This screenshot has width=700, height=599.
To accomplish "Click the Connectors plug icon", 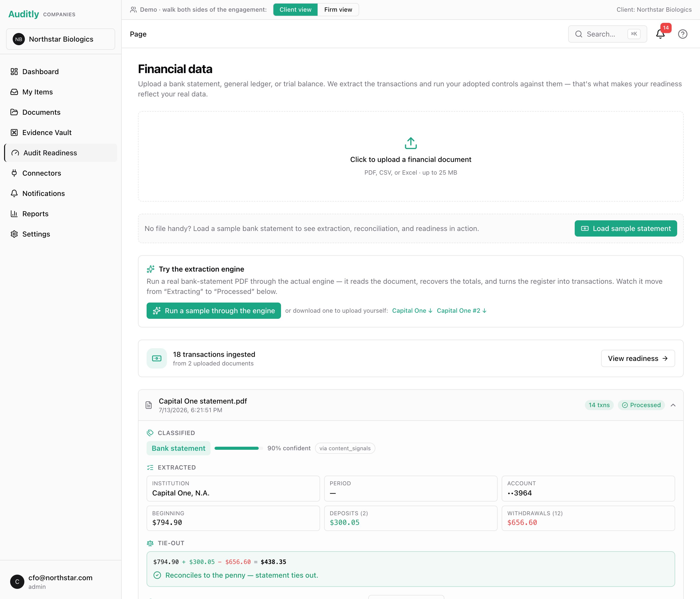I will [14, 173].
